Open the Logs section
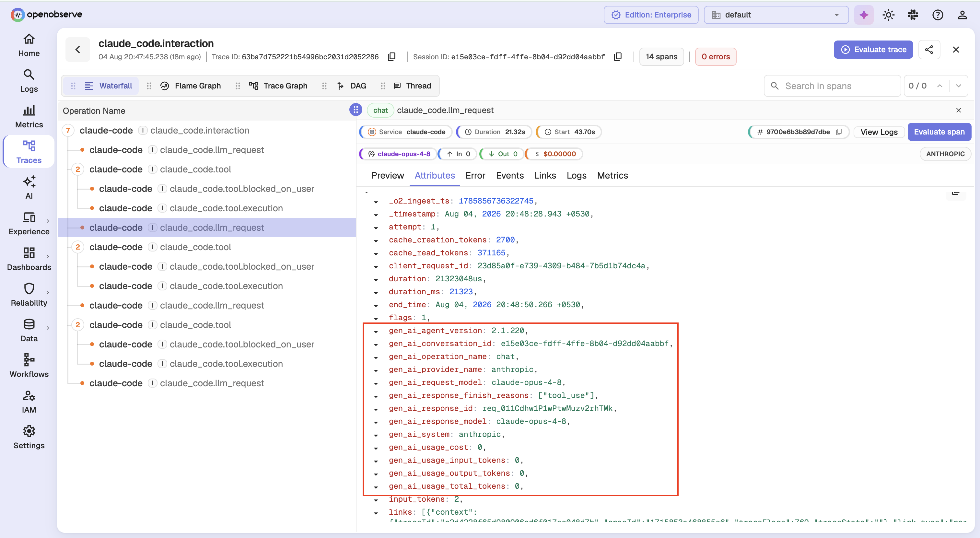 [29, 81]
